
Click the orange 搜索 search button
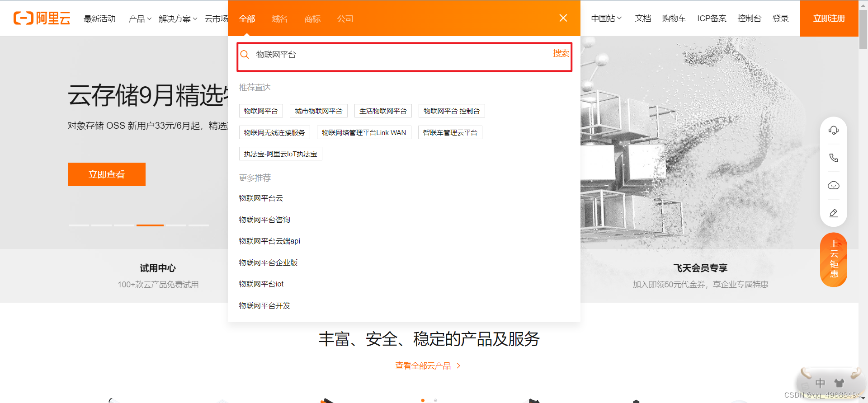click(561, 53)
